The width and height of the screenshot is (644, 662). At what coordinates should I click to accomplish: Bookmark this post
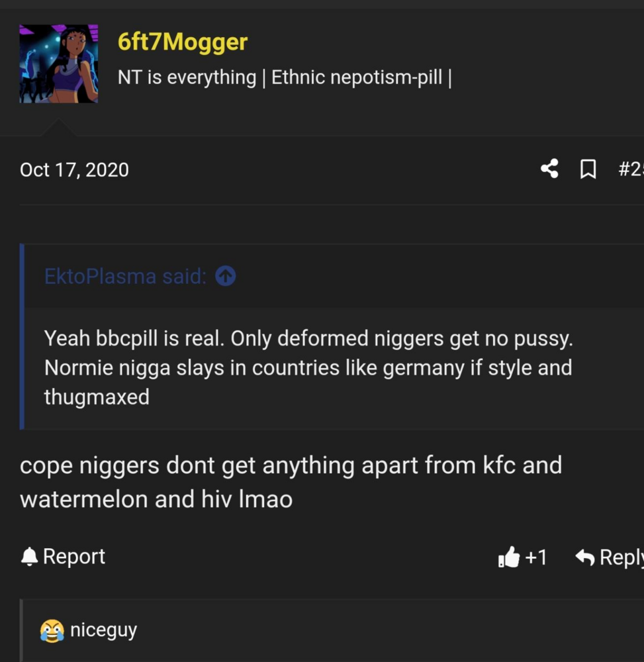pos(588,169)
